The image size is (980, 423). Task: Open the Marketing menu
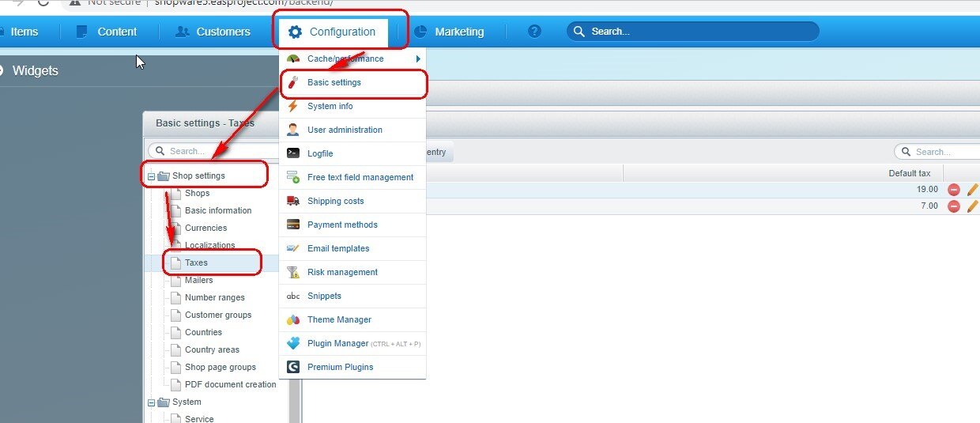449,32
